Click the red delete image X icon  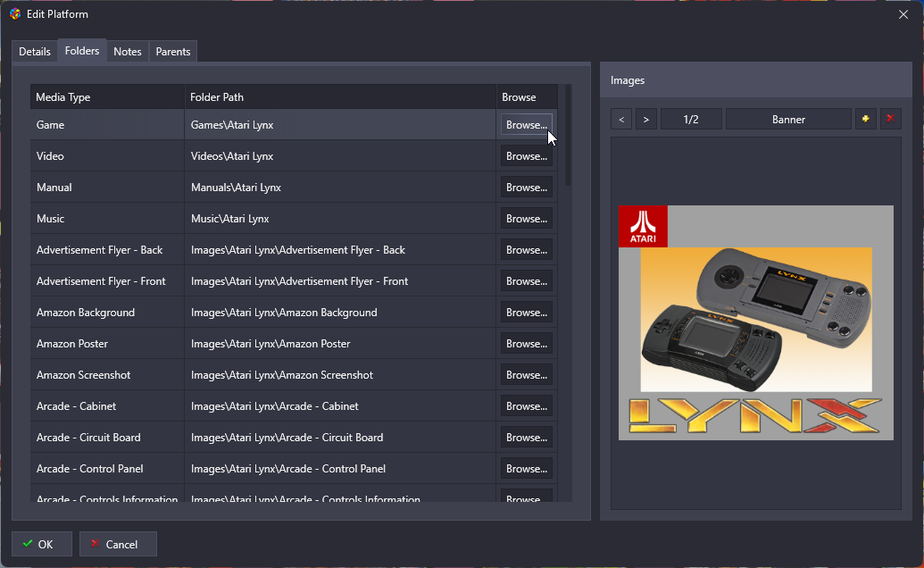coord(890,119)
